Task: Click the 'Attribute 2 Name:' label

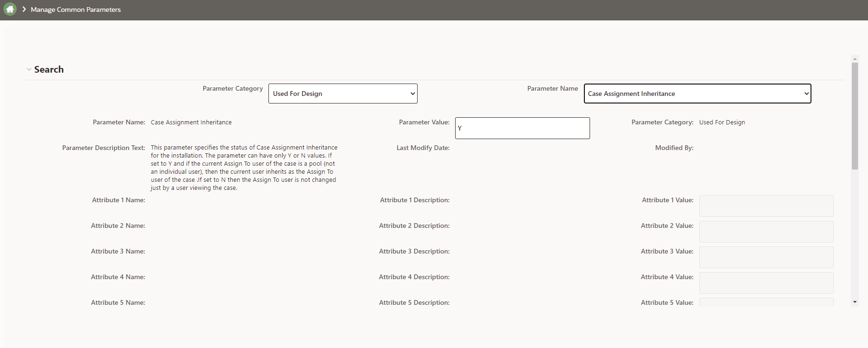Action: (118, 226)
